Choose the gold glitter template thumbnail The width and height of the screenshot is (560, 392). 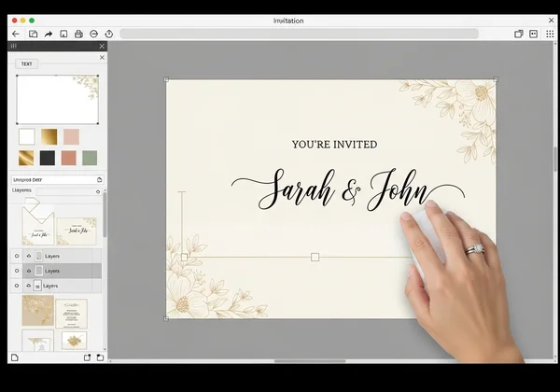[38, 310]
